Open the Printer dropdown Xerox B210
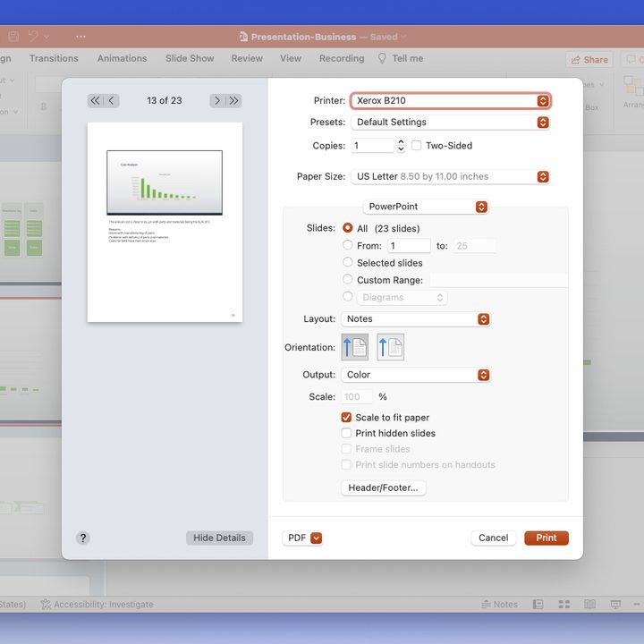This screenshot has width=644, height=644. pyautogui.click(x=450, y=100)
